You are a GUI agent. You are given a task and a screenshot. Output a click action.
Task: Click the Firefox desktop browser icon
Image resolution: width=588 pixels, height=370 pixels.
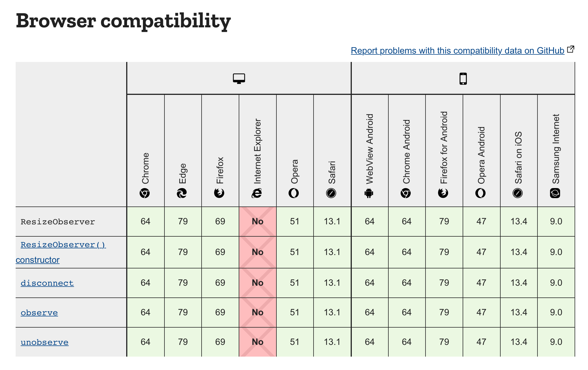click(x=219, y=193)
